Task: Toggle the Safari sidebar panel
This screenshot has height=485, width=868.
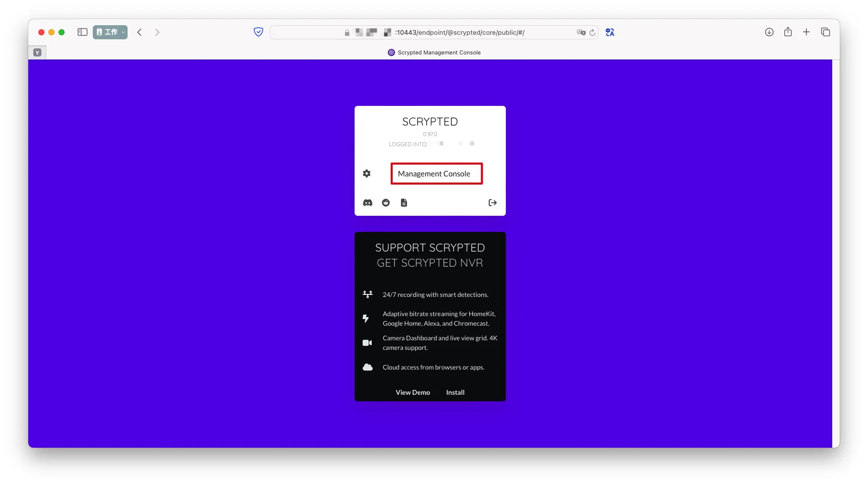Action: coord(83,32)
